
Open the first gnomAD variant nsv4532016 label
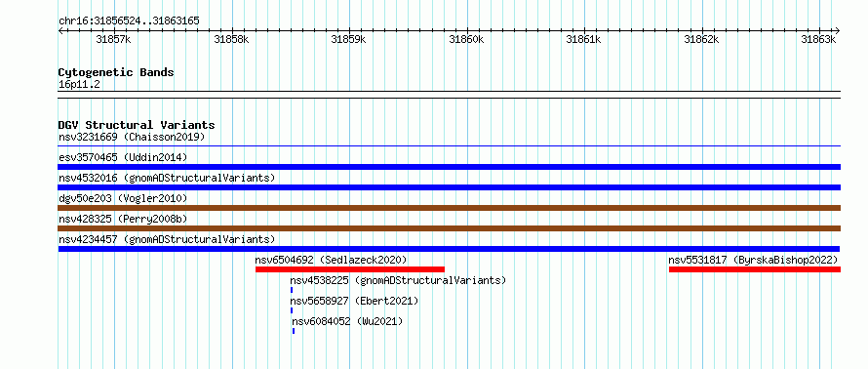pos(167,178)
